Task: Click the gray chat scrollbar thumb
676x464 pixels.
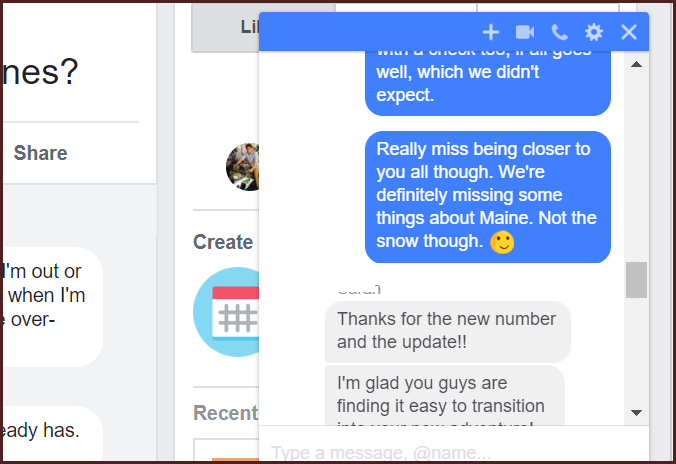Action: tap(636, 280)
